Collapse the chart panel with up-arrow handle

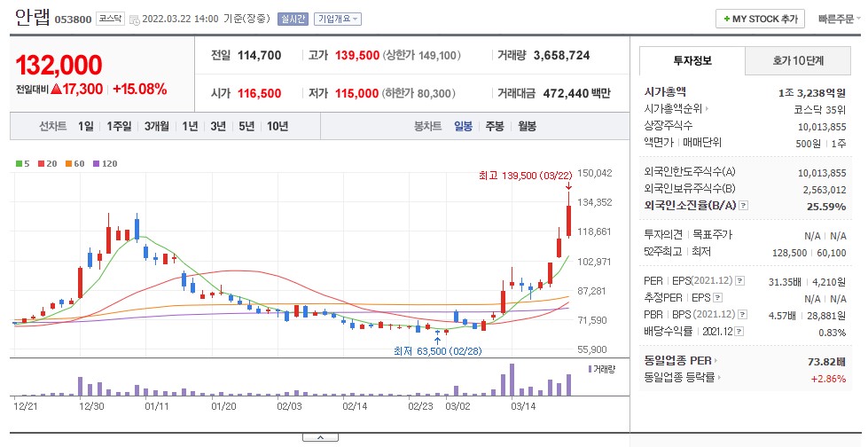[x=320, y=437]
